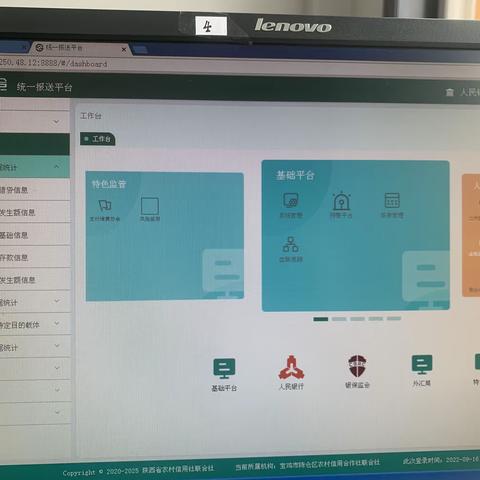Click the 统一报送平台 header title
Screen dimensions: 480x480
pos(44,87)
